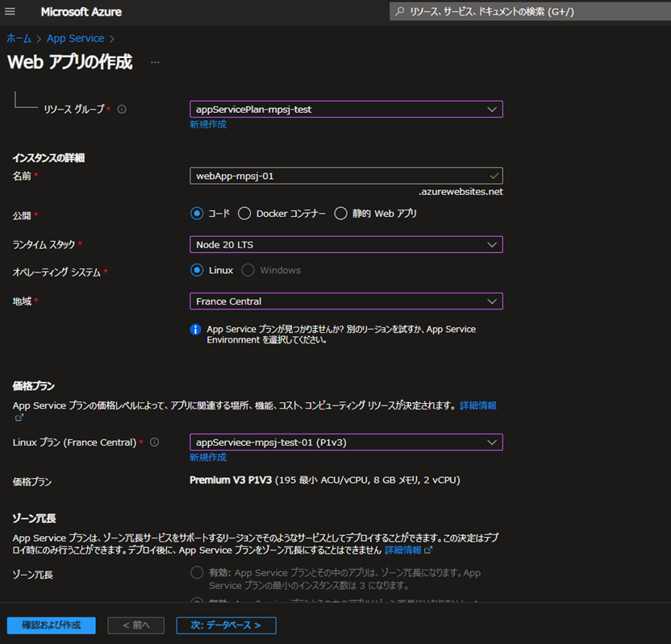Click the ゾーン冗長 section heading
671x644 pixels.
[34, 519]
